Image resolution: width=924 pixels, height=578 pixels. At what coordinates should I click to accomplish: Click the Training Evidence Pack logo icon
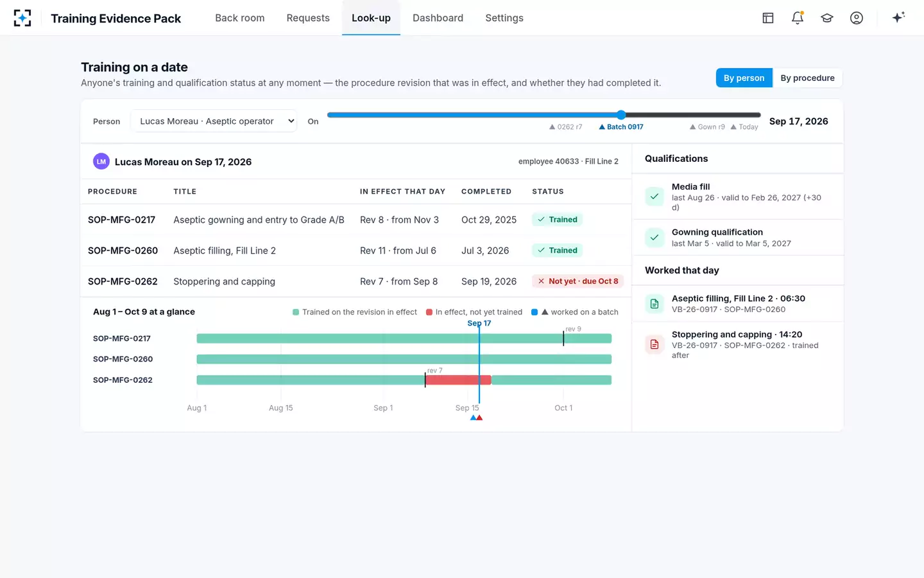coord(22,18)
